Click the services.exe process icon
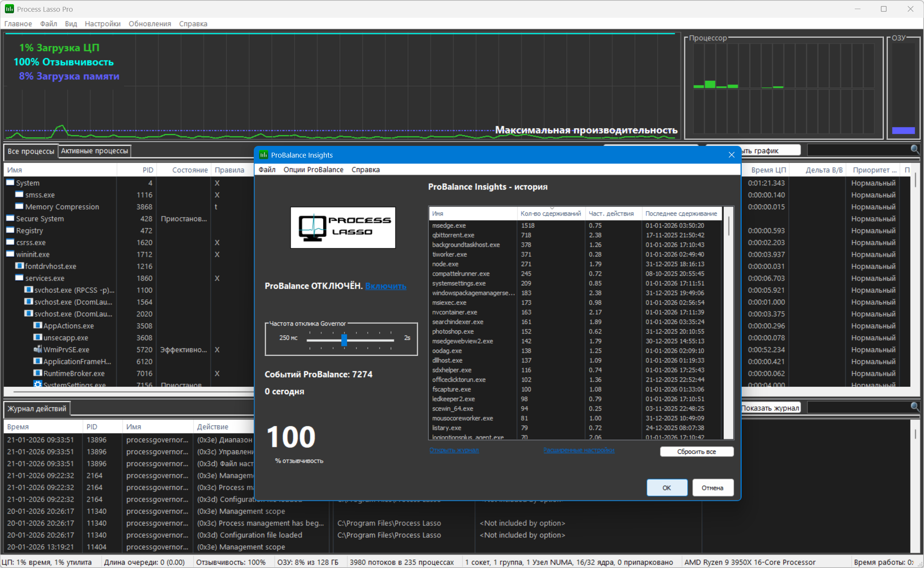924x568 pixels. (19, 278)
